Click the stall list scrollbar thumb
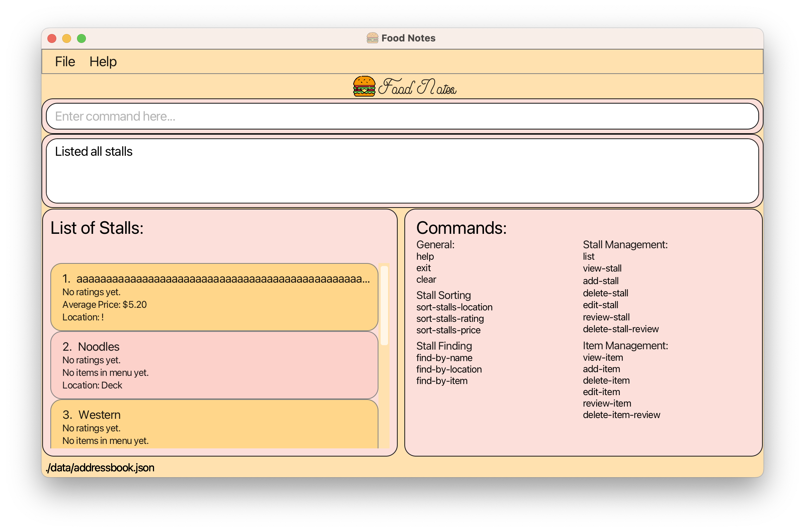Image resolution: width=805 pixels, height=532 pixels. coord(384,305)
